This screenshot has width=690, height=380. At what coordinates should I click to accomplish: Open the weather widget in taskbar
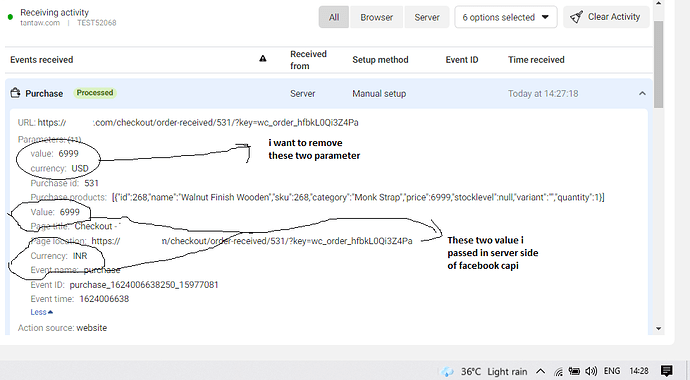[484, 372]
